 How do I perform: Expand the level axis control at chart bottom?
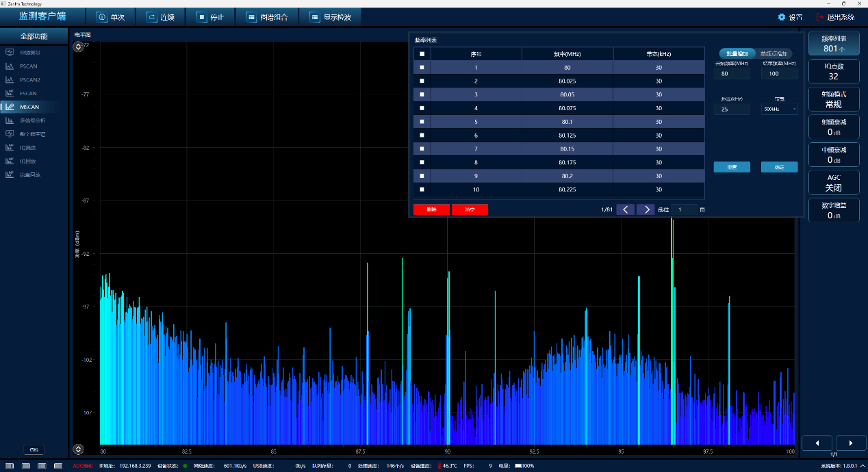pos(78,449)
